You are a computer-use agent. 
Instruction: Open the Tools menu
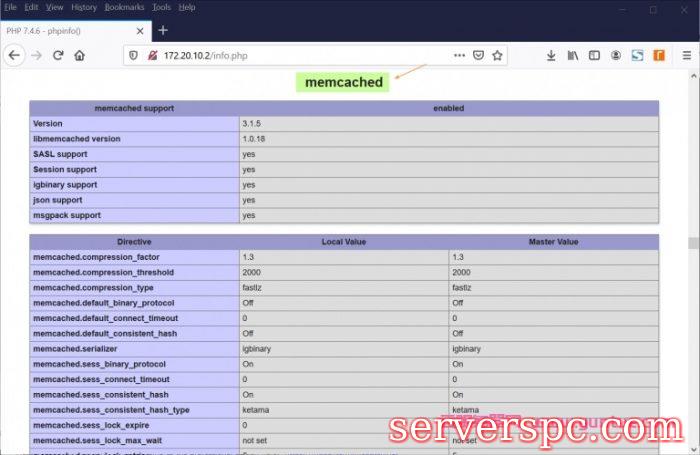(161, 7)
